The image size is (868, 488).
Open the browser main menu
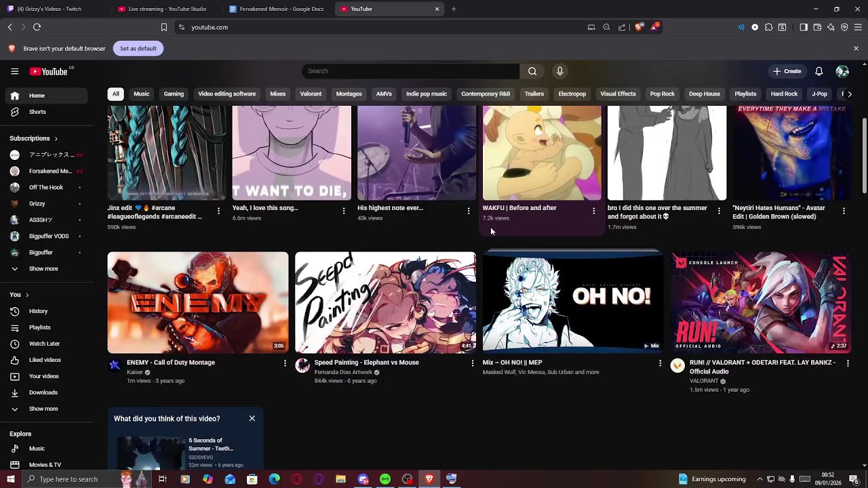(x=858, y=27)
